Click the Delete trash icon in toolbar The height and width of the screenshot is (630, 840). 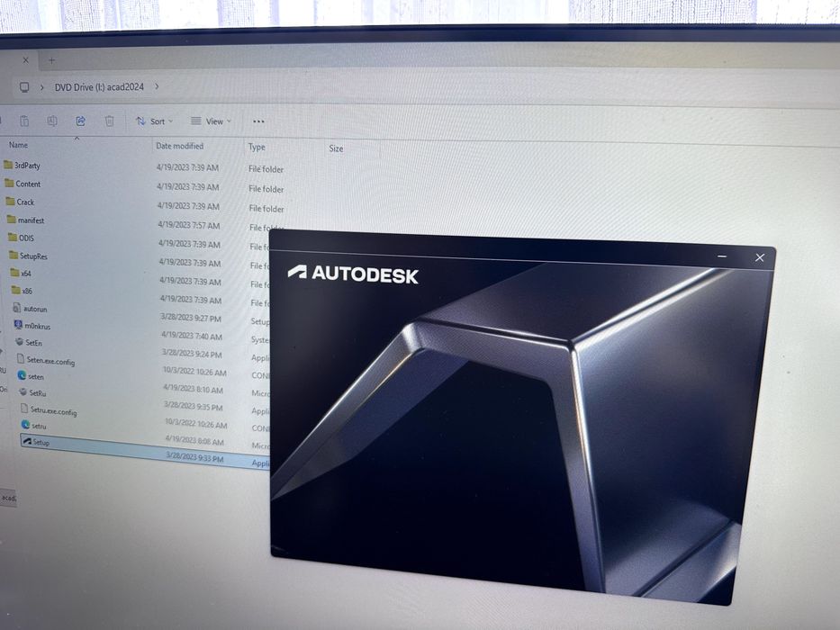[109, 121]
